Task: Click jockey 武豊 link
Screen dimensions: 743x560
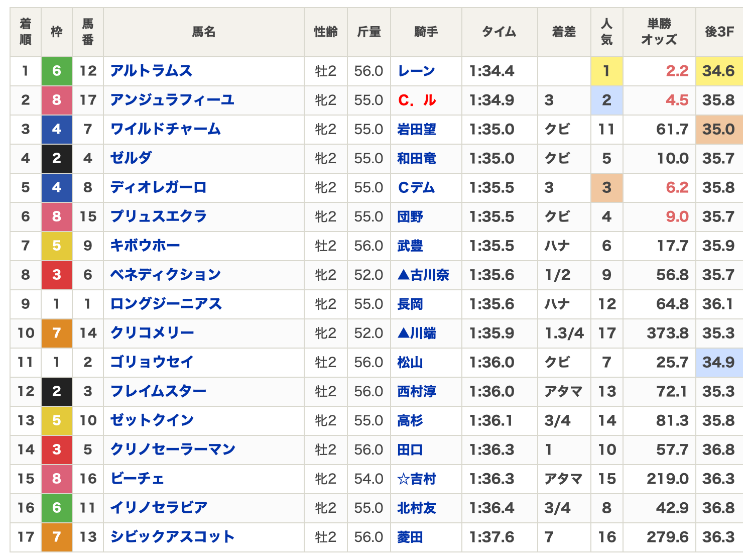Action: 410,246
